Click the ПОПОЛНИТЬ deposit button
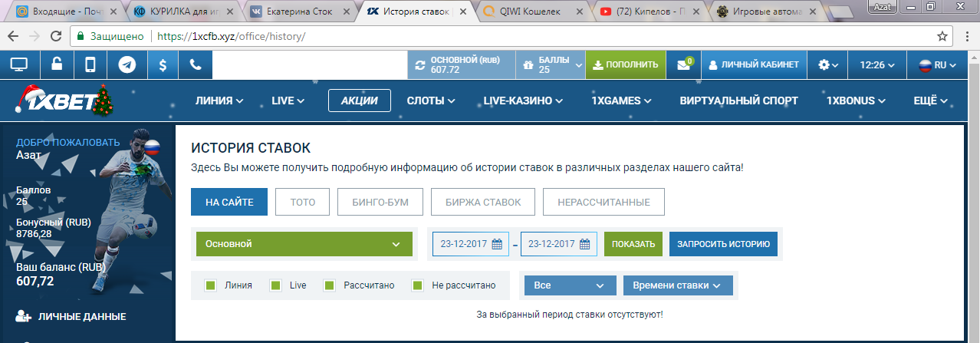Viewport: 980px width, 343px height. tap(625, 65)
